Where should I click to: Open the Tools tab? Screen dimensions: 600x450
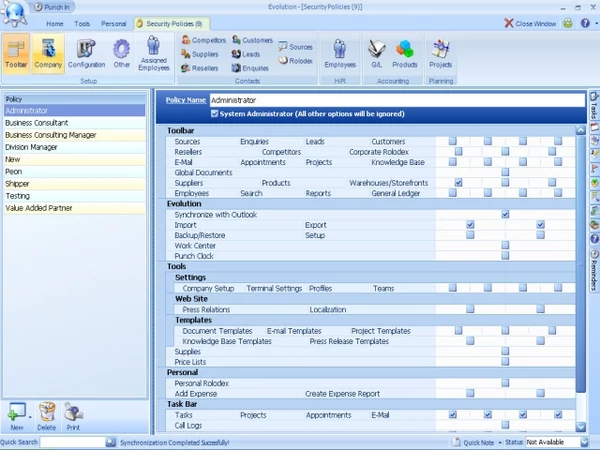click(x=82, y=24)
